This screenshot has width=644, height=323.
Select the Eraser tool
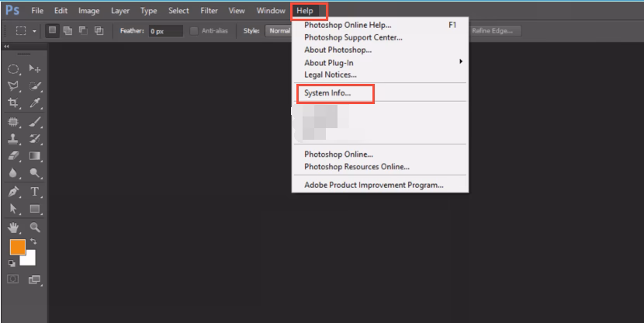pyautogui.click(x=13, y=156)
